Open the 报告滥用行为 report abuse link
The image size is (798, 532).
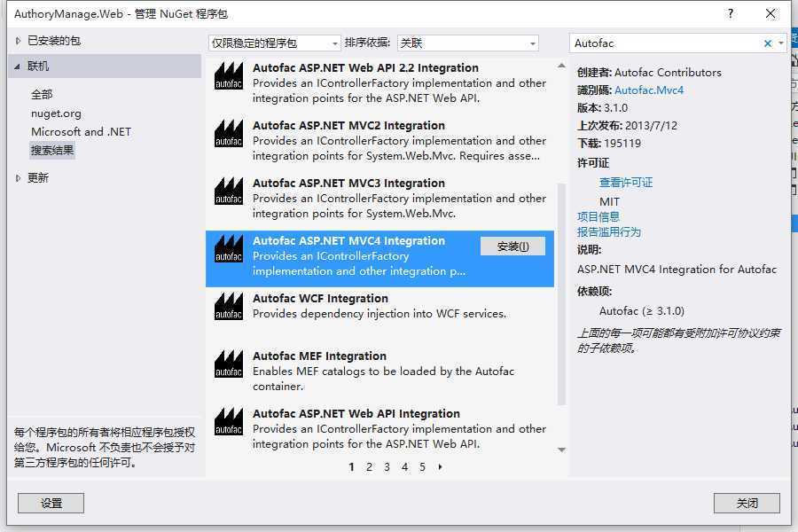pyautogui.click(x=608, y=232)
